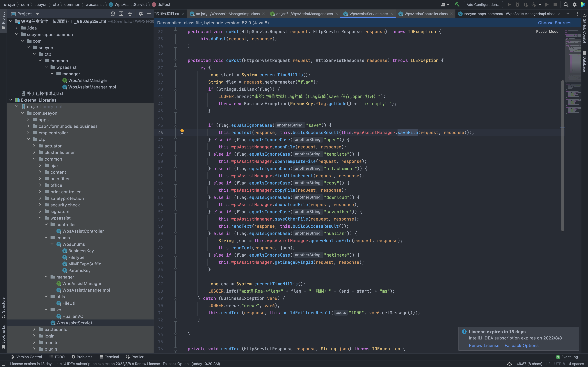
Task: Click the Choose Sources link
Action: point(556,23)
